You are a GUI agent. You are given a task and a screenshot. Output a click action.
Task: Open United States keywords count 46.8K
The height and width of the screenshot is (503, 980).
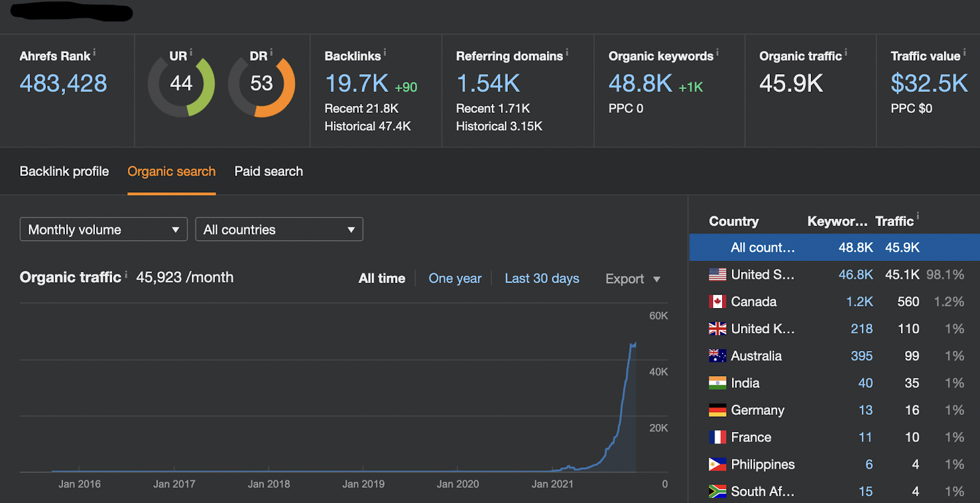[856, 274]
